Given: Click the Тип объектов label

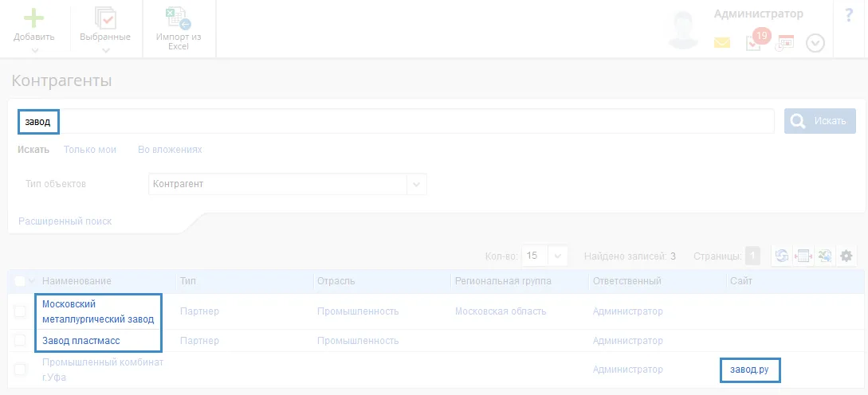Looking at the screenshot, I should tap(55, 184).
